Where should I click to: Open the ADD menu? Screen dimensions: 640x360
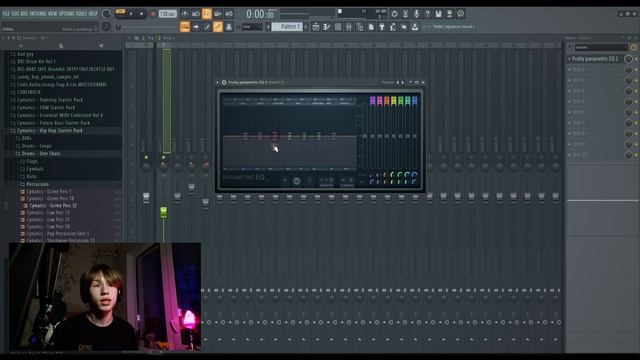(24, 13)
